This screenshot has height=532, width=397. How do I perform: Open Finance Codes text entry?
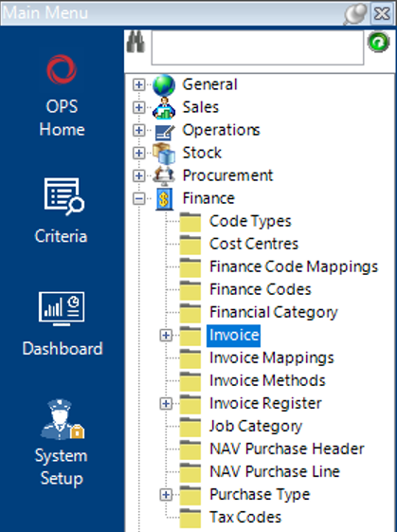coord(261,289)
